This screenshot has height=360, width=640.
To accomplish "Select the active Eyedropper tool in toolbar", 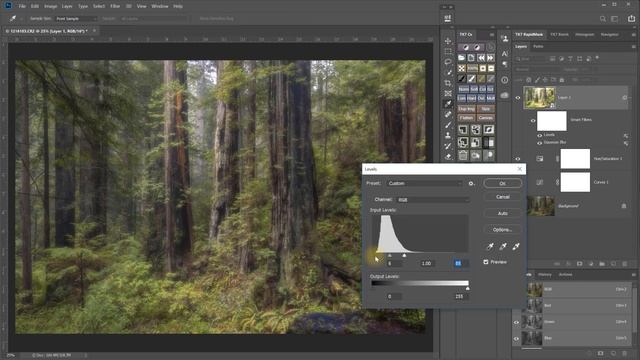I will click(448, 104).
